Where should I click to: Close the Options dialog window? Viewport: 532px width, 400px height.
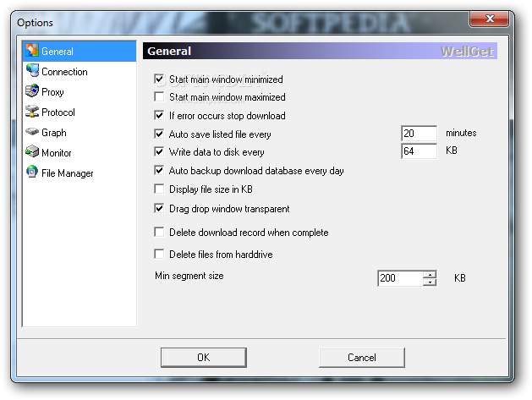coord(489,19)
